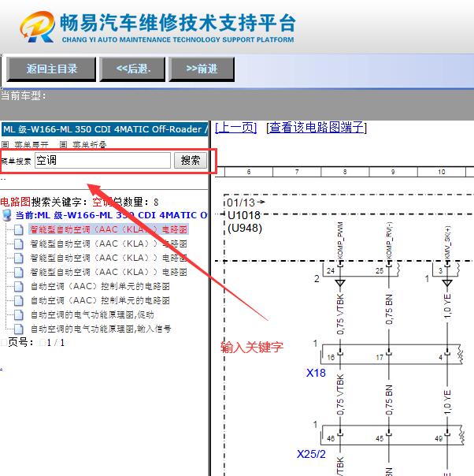Select the tree root 当前:ML 级-W166-ML 350 CDI

(111, 215)
